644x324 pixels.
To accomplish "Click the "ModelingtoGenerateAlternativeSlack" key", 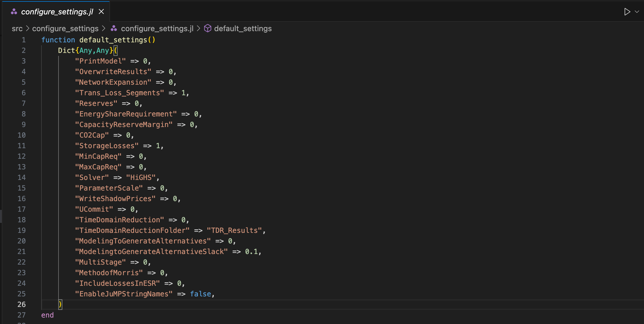I will coord(151,252).
